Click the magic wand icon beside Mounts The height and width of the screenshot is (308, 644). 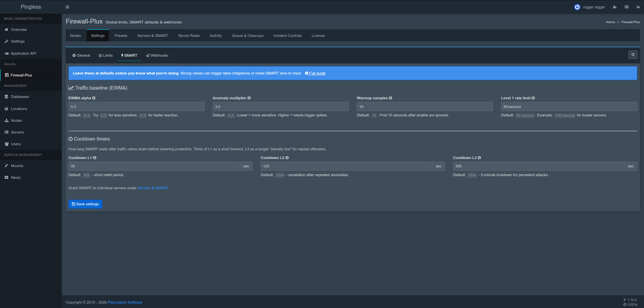pos(7,166)
